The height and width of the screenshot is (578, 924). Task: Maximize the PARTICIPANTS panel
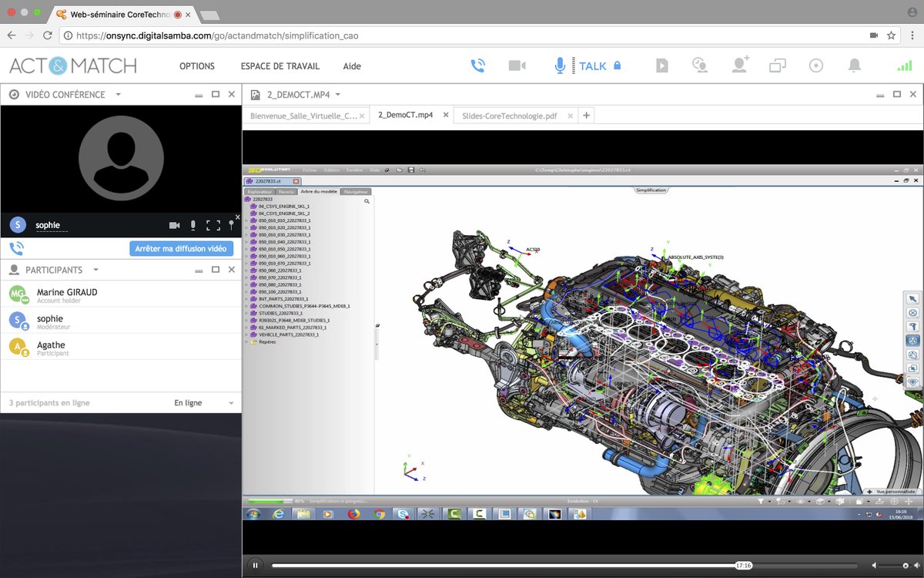coord(216,270)
